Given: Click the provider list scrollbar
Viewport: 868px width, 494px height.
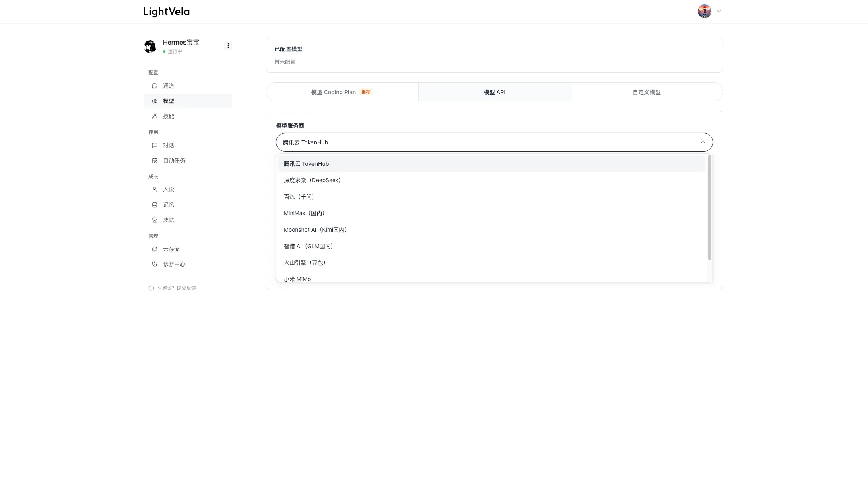Looking at the screenshot, I should click(709, 208).
